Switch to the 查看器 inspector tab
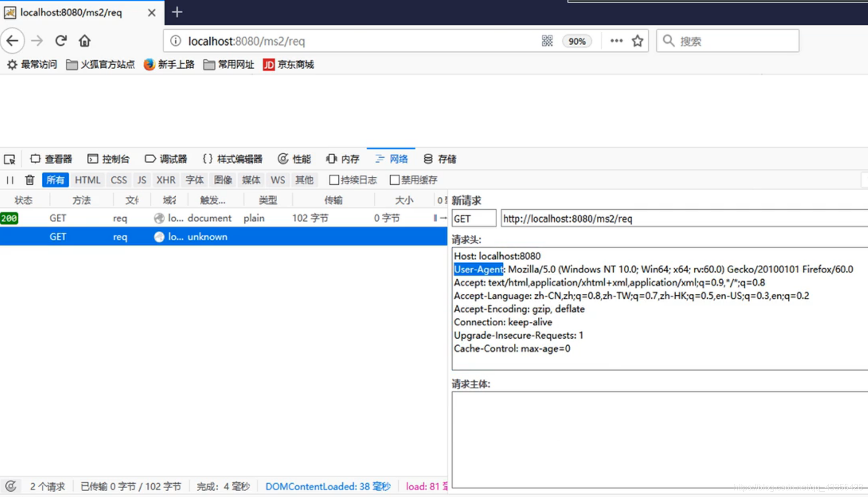868x497 pixels. 51,159
